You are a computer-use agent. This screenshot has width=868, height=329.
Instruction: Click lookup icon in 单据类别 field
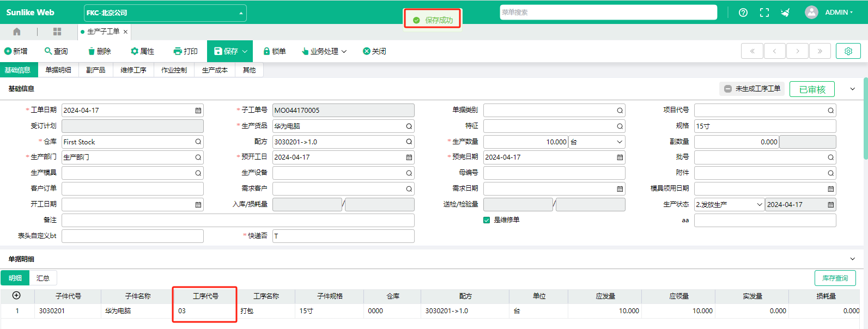(x=620, y=111)
